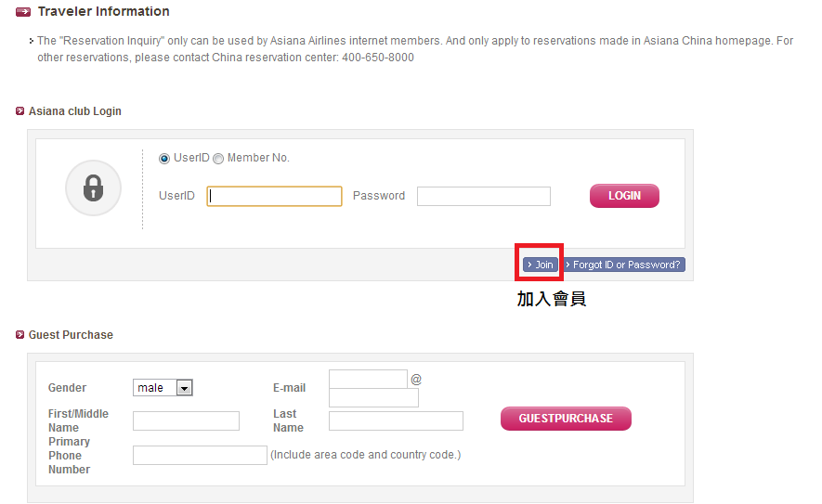Select the Member No. radio button
822x504 pixels.
218,158
